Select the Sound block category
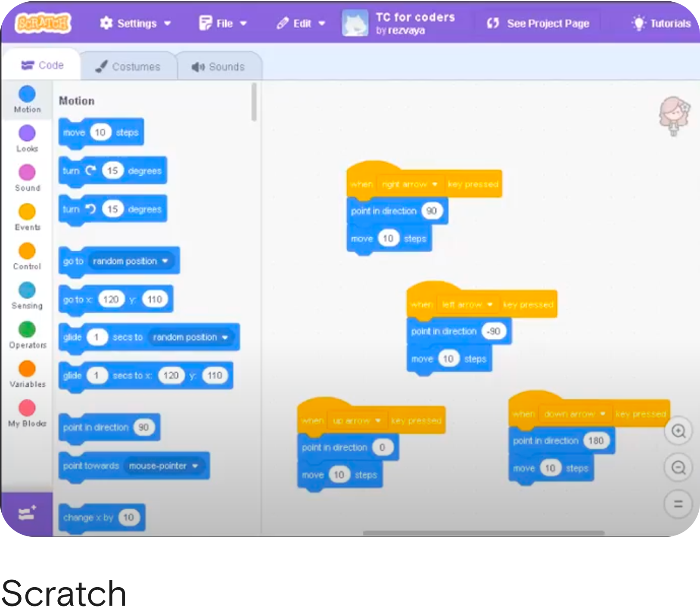Viewport: 700px width, 616px height. coord(27,178)
